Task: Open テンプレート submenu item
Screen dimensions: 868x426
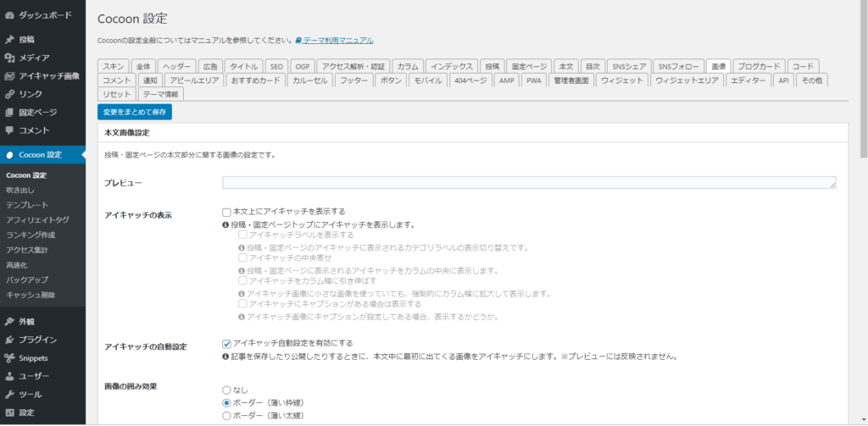Action: (27, 205)
